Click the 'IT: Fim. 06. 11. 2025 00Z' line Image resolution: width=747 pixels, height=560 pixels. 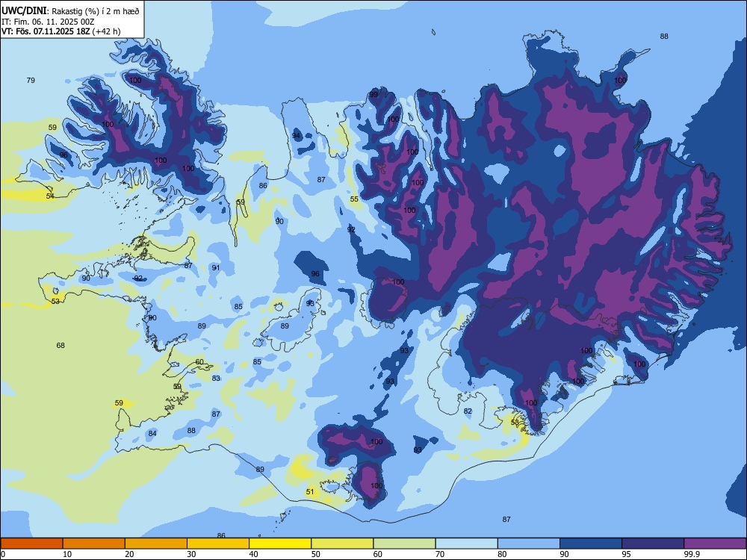point(48,22)
